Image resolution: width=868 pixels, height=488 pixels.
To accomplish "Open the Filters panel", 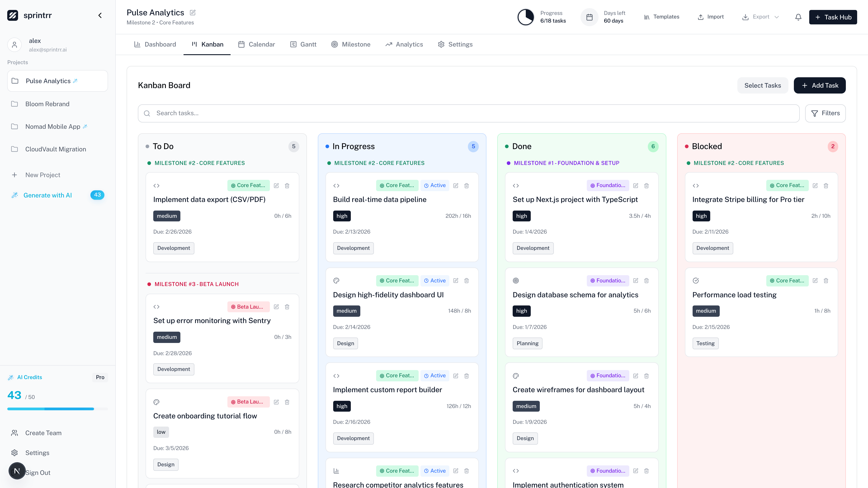I will (826, 113).
